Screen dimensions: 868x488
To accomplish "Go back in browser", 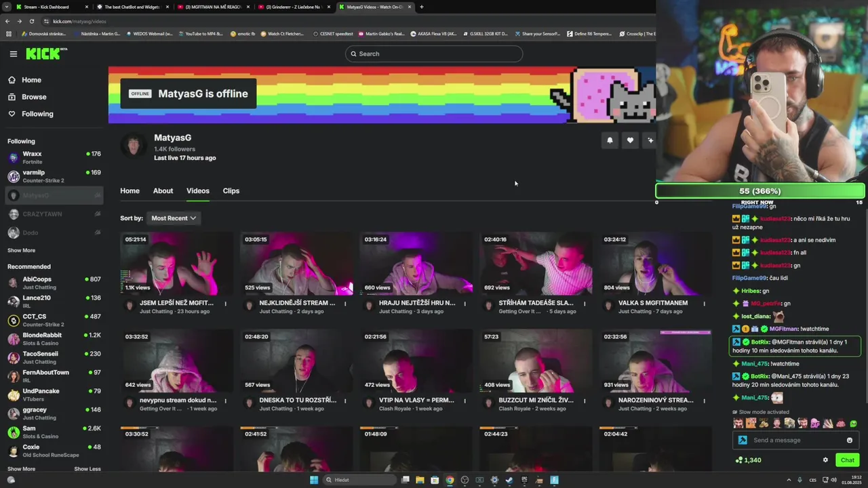I will 7,21.
